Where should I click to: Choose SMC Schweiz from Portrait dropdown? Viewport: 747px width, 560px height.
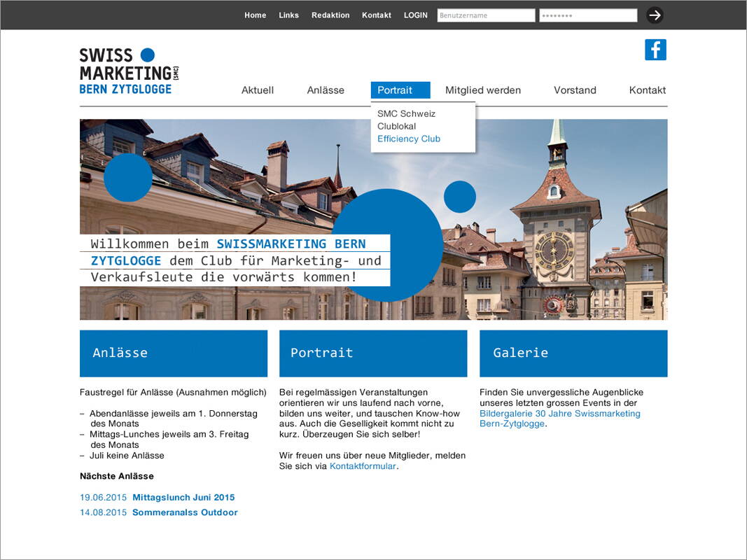pyautogui.click(x=406, y=114)
